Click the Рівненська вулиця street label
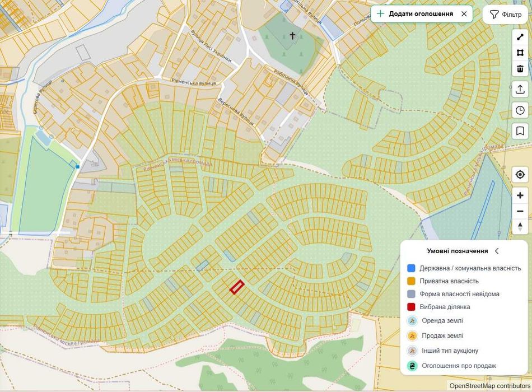Image resolution: width=532 pixels, height=392 pixels. coord(194,82)
